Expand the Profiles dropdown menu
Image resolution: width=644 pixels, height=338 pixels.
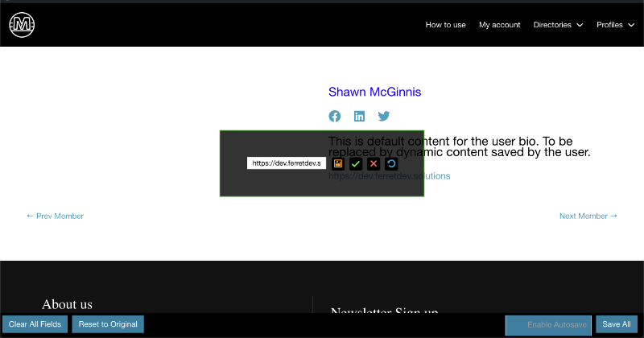tap(615, 25)
